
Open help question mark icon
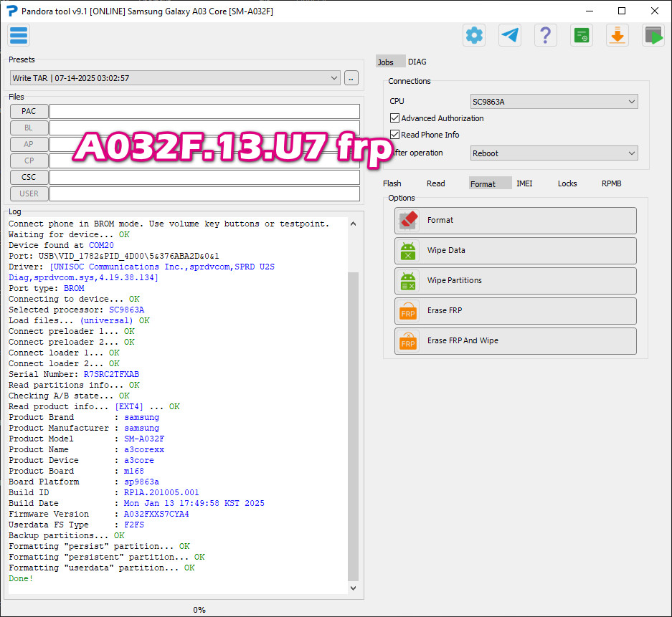tap(546, 36)
